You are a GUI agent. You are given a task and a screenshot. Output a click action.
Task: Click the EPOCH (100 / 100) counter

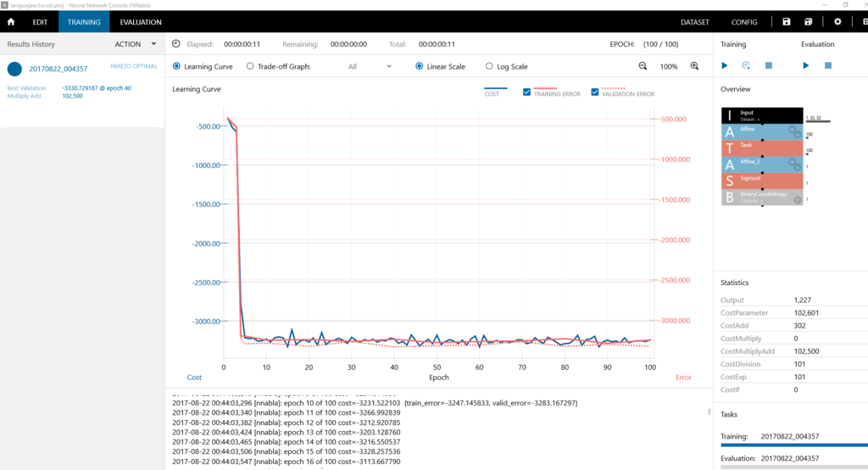click(x=644, y=44)
